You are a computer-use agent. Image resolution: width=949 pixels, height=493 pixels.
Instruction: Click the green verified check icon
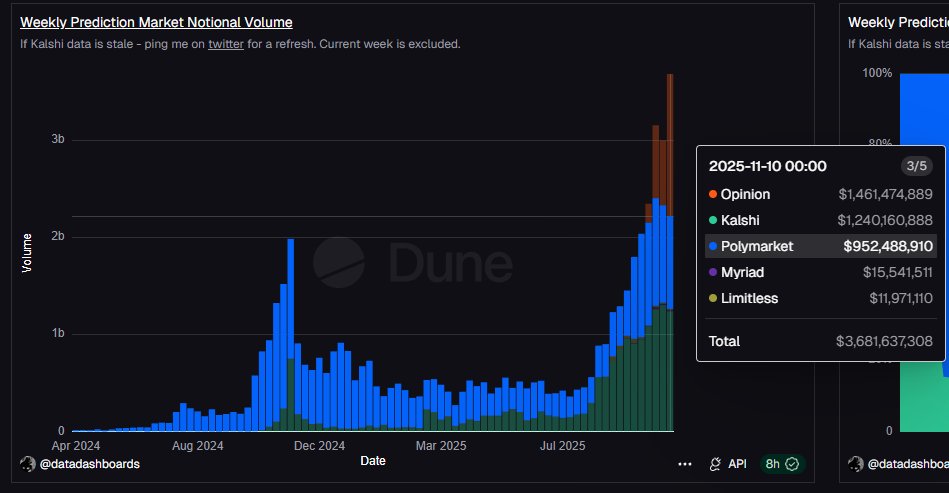792,464
